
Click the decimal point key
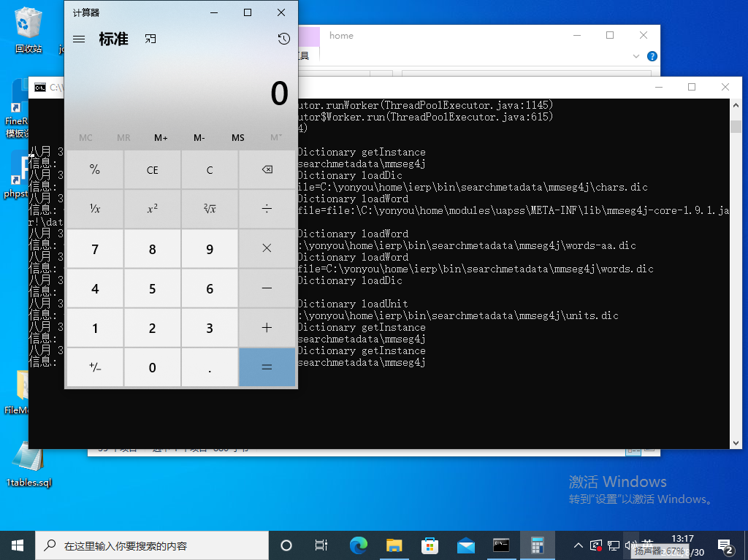(x=210, y=367)
